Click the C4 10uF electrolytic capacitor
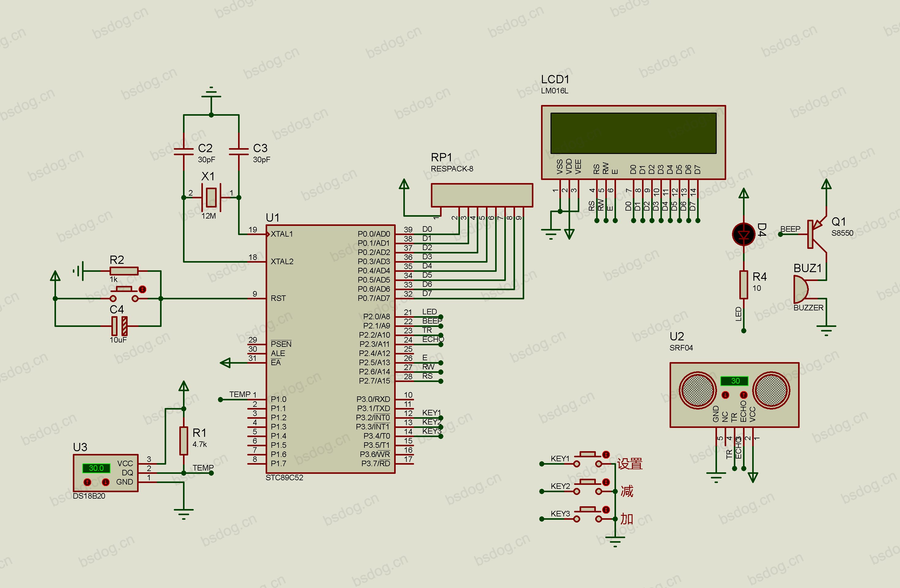 (119, 326)
